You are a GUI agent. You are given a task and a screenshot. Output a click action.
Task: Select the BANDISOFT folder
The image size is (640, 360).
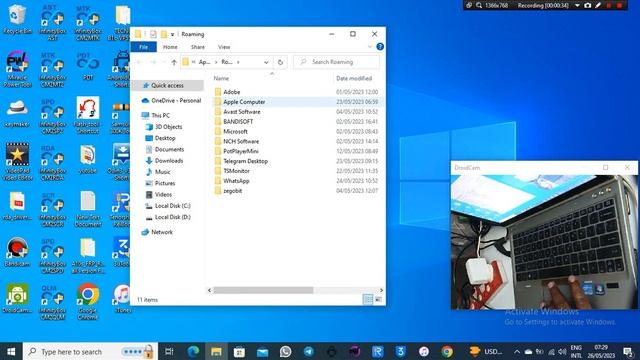[x=238, y=121]
